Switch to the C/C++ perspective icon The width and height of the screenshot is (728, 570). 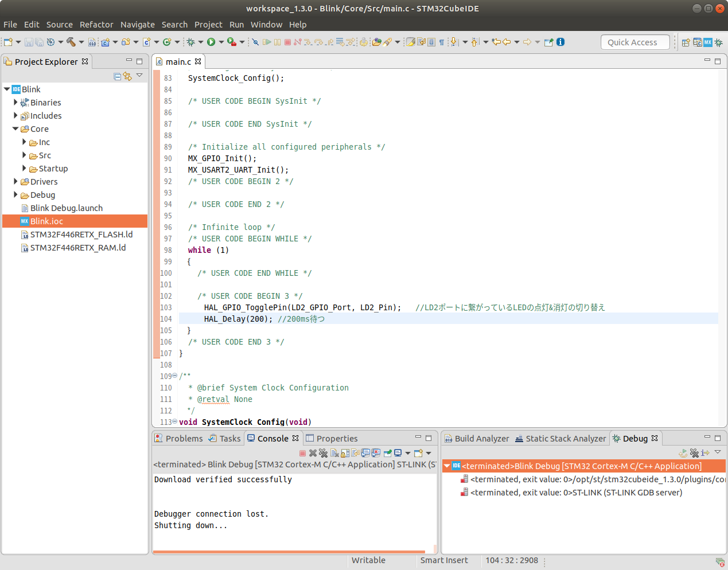pos(698,42)
